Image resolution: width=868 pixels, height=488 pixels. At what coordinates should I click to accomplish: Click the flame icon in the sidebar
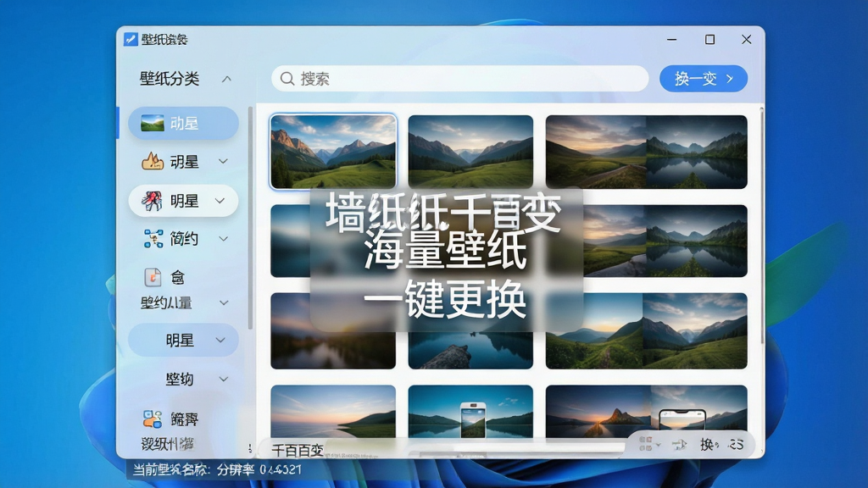click(153, 161)
